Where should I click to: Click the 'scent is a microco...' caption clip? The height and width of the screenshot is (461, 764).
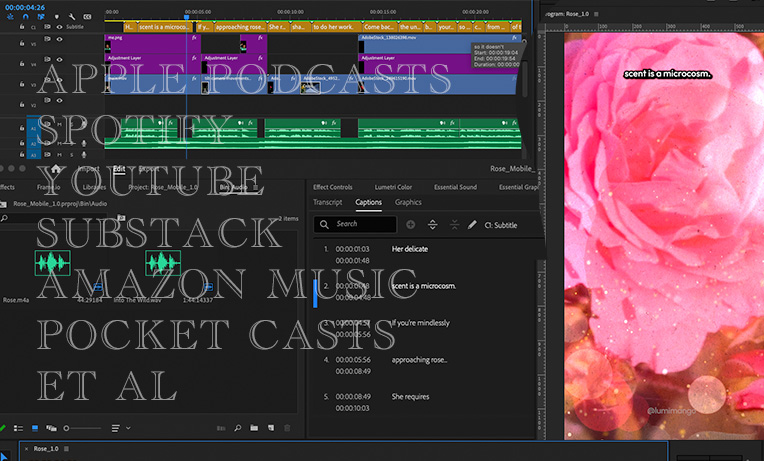click(x=164, y=27)
